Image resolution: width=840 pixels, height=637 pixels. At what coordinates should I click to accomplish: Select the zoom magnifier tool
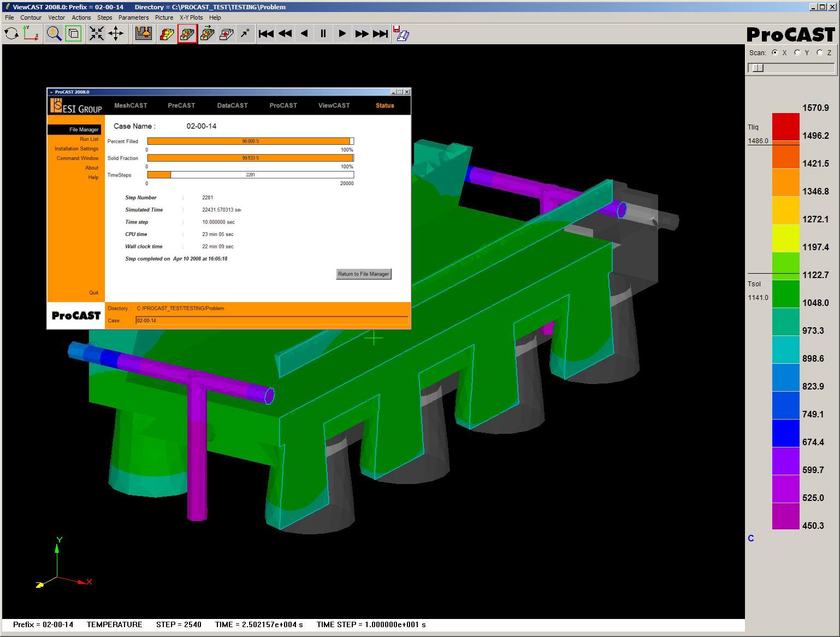(54, 34)
